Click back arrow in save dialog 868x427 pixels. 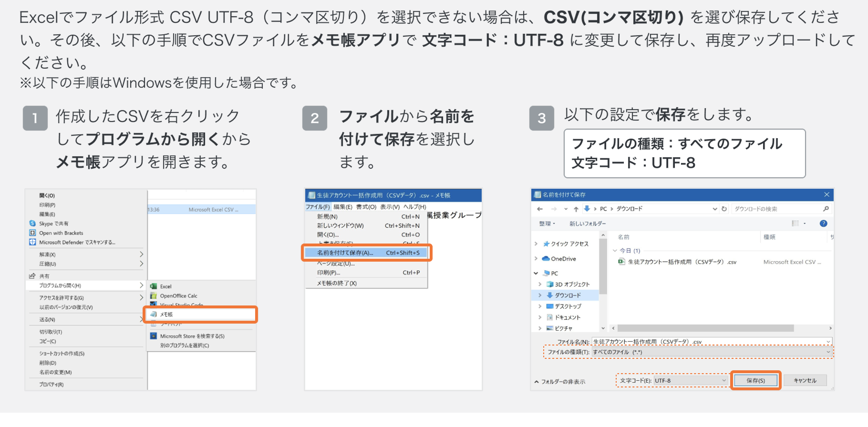(x=540, y=209)
